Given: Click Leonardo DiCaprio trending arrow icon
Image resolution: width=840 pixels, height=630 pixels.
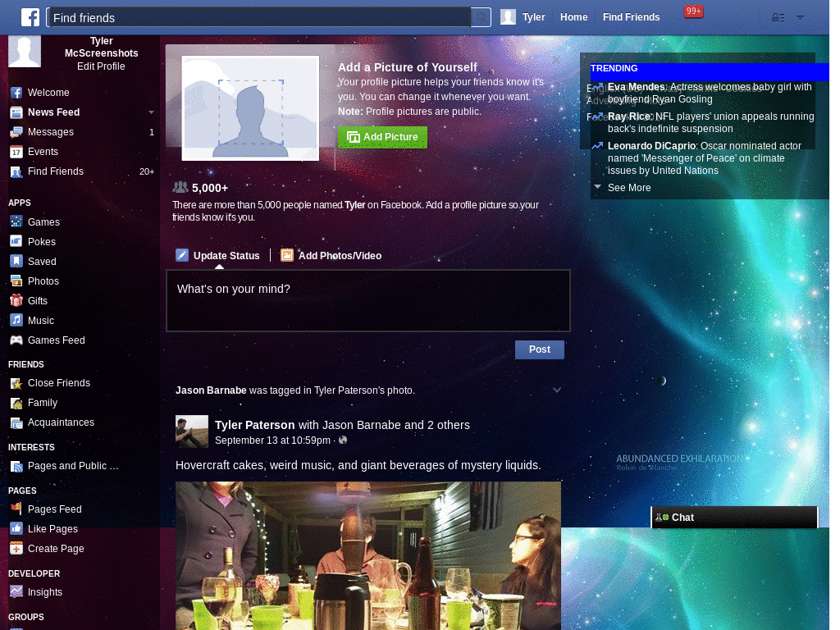Looking at the screenshot, I should coord(597,146).
